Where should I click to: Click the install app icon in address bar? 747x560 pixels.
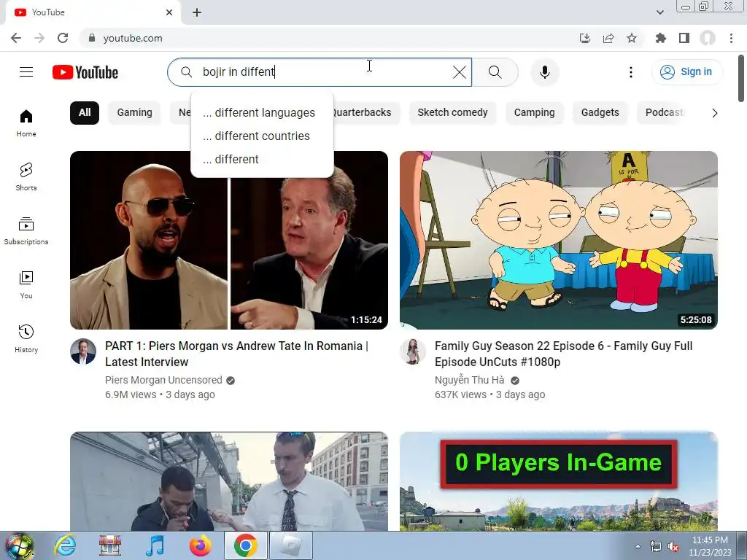(585, 38)
